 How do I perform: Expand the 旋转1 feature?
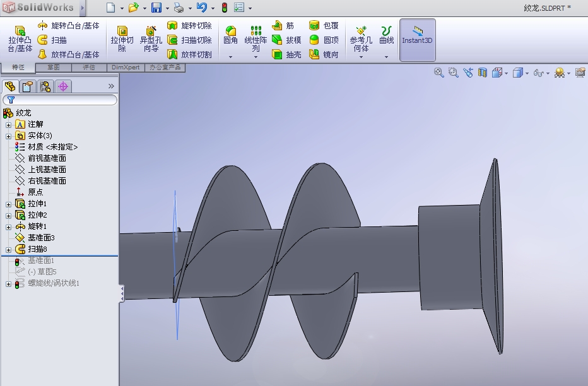pos(8,227)
